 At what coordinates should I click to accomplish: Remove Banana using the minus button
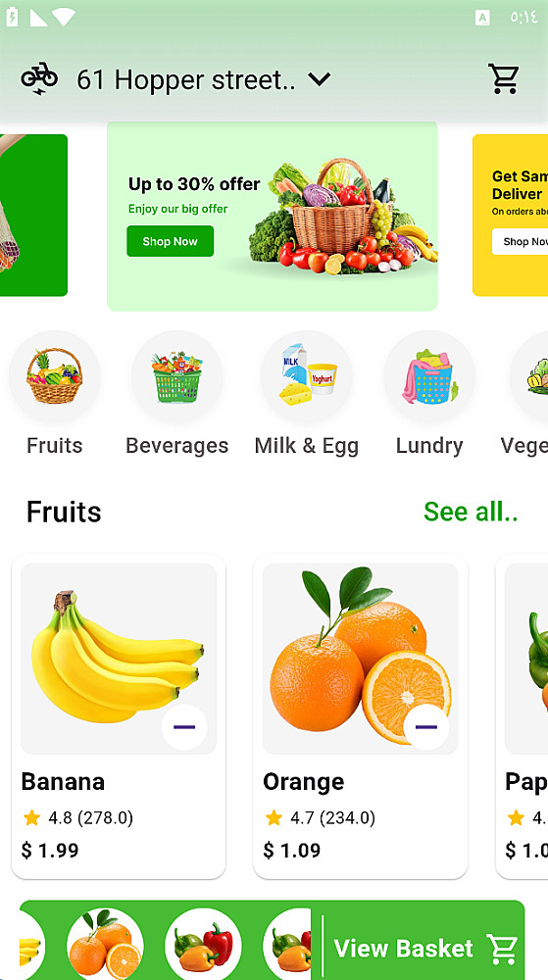184,727
